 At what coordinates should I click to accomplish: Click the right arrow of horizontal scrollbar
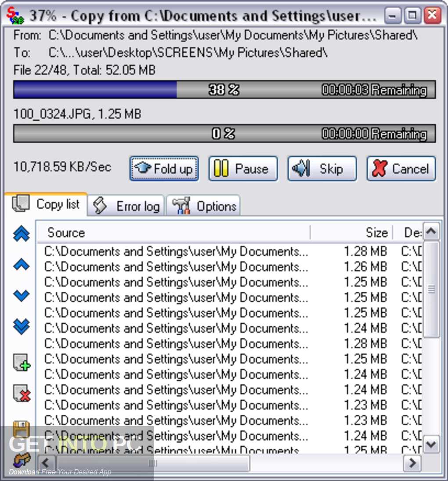coord(412,463)
